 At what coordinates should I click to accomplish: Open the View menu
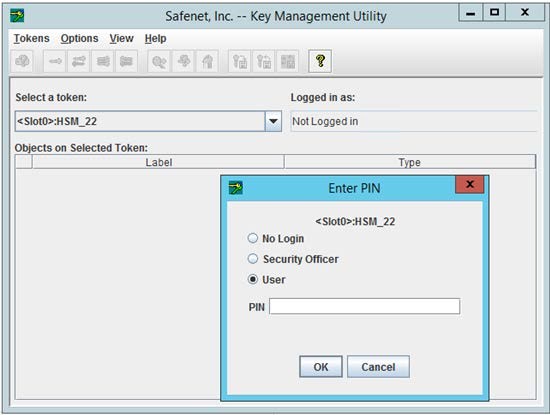(x=121, y=38)
